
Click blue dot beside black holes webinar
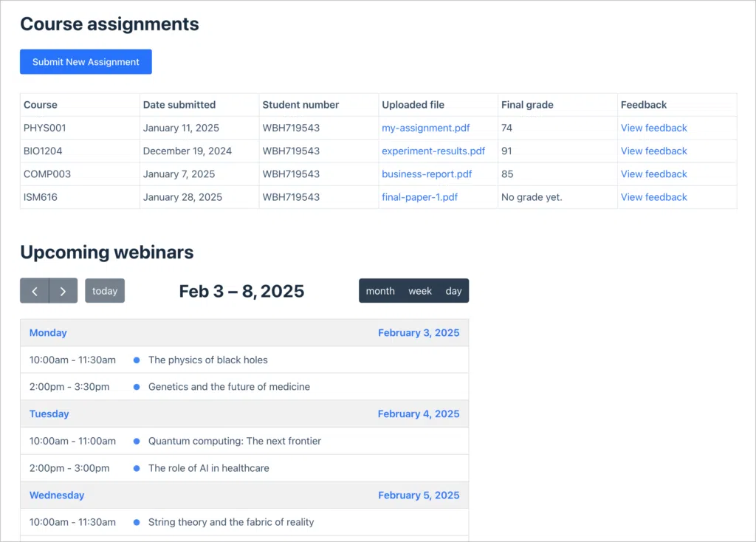(x=137, y=360)
